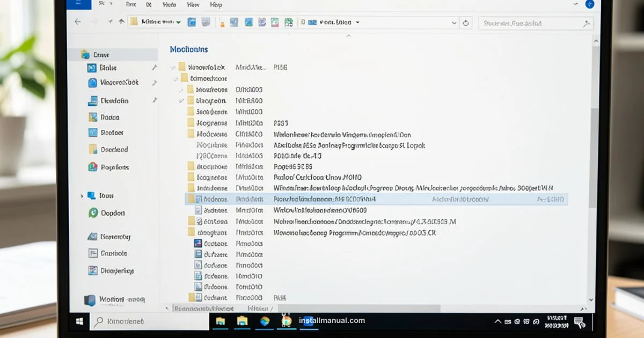Open the Start menu
The width and height of the screenshot is (644, 338).
78,321
